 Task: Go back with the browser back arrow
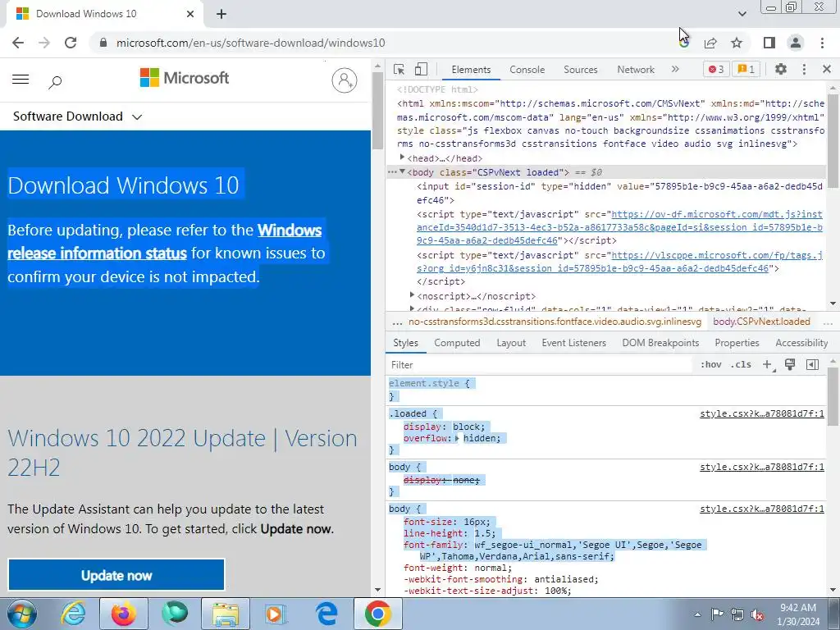click(x=18, y=43)
